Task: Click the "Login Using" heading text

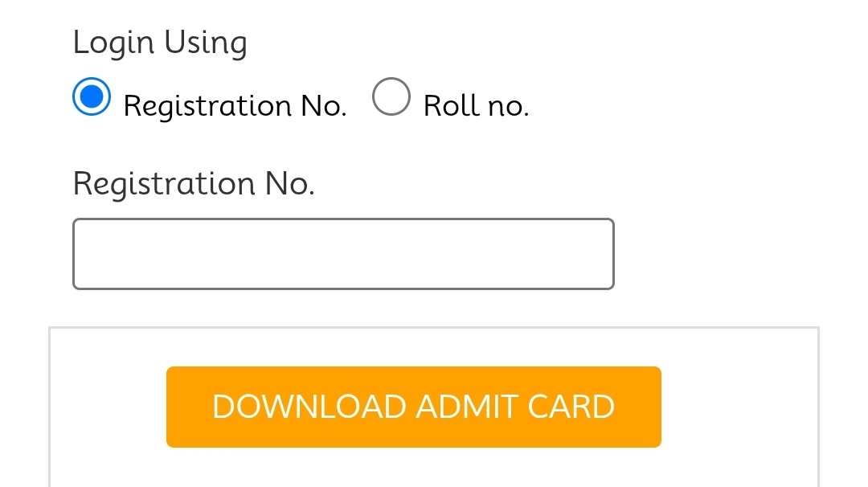Action: point(160,43)
